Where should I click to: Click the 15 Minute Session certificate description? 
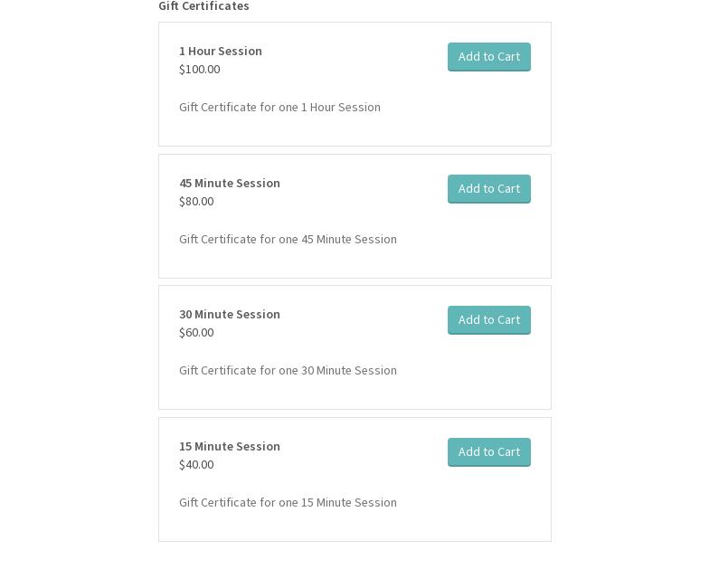[288, 502]
